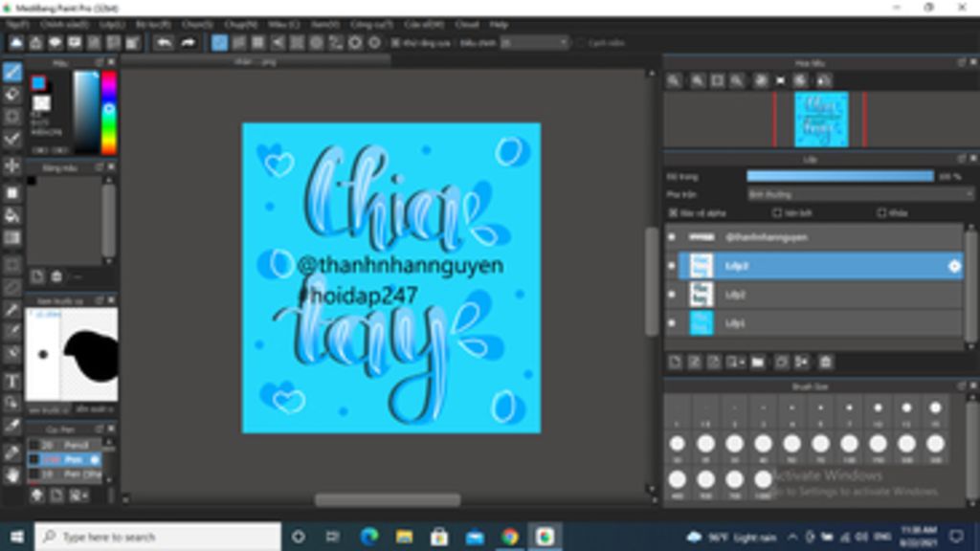This screenshot has height=551, width=980.
Task: Enable the Xén bớt clipping checkbox
Action: (777, 213)
